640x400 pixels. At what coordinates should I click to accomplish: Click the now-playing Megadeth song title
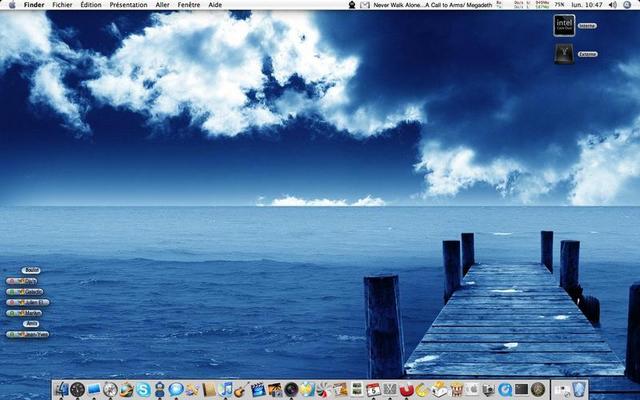pos(431,5)
